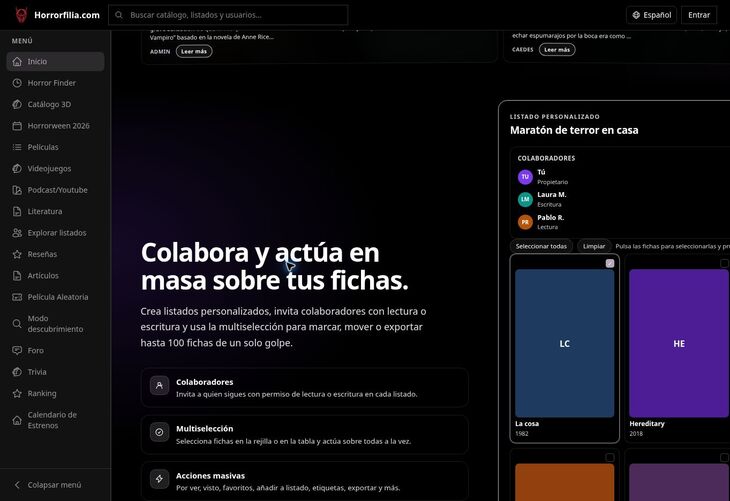Image resolution: width=730 pixels, height=501 pixels.
Task: Open Catálogo 3D menu entry
Action: pos(55,104)
